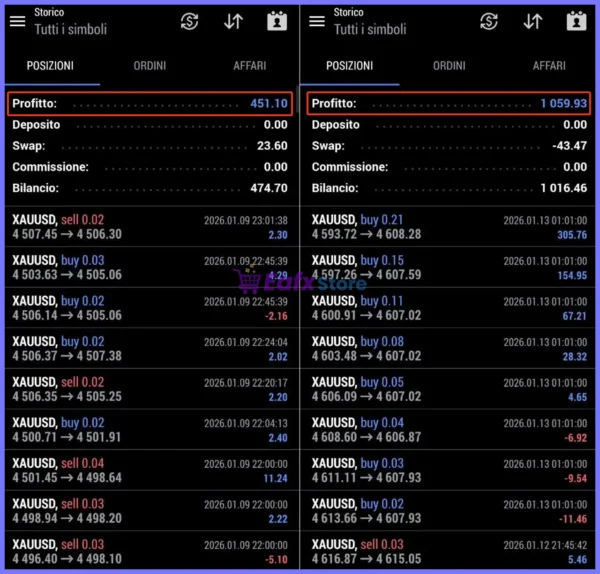Select POSIZIONI tab in right panel
The image size is (600, 574).
[x=349, y=66]
